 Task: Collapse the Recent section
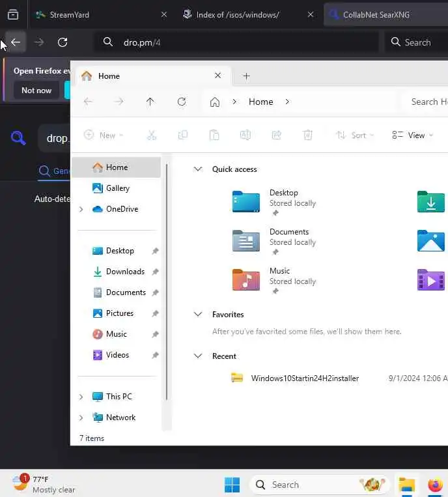tap(198, 356)
